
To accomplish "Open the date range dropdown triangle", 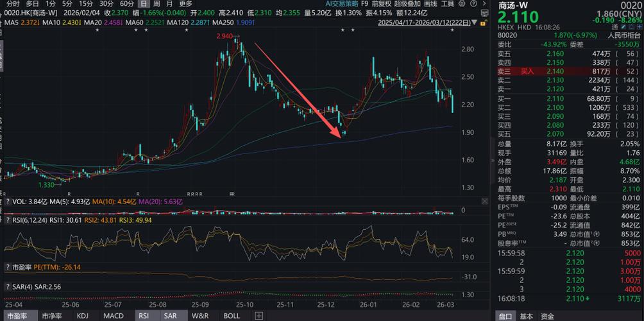I will point(475,22).
